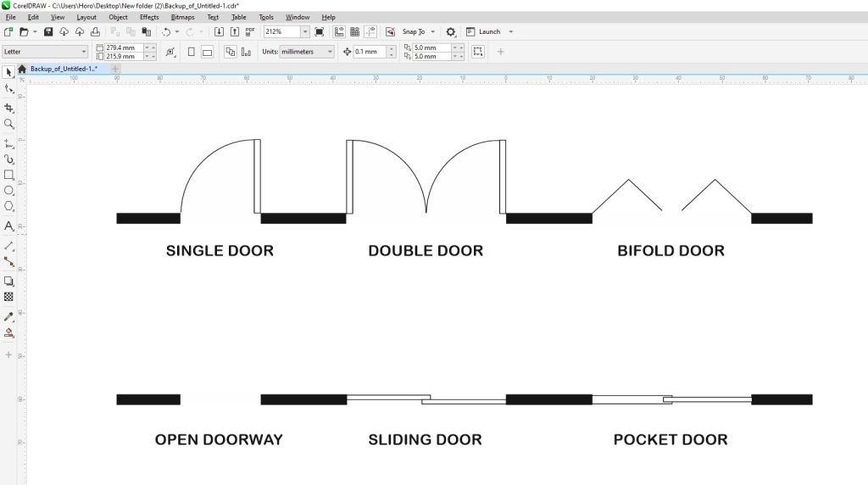Select the Drop Shadow tool
Screen dimensions: 868x485
coord(8,282)
